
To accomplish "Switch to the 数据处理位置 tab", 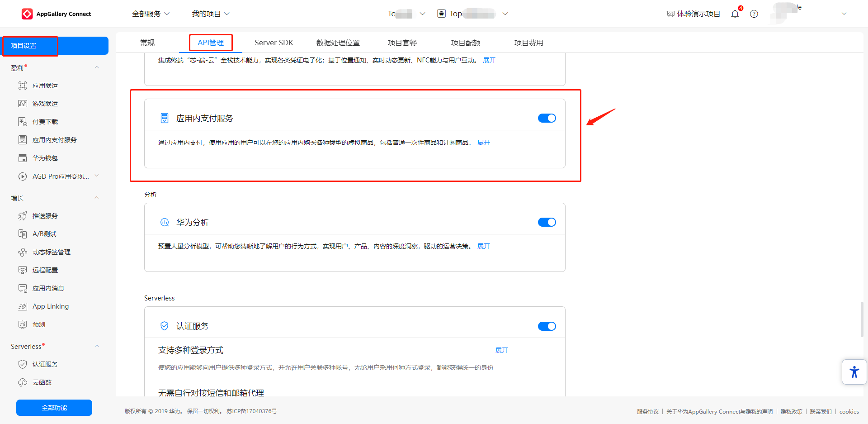I will (x=338, y=43).
